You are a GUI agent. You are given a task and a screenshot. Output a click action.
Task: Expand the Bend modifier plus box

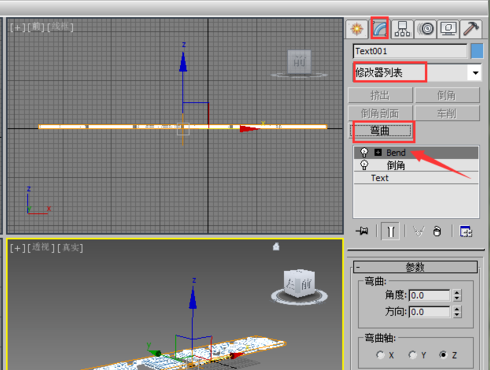[x=378, y=152]
